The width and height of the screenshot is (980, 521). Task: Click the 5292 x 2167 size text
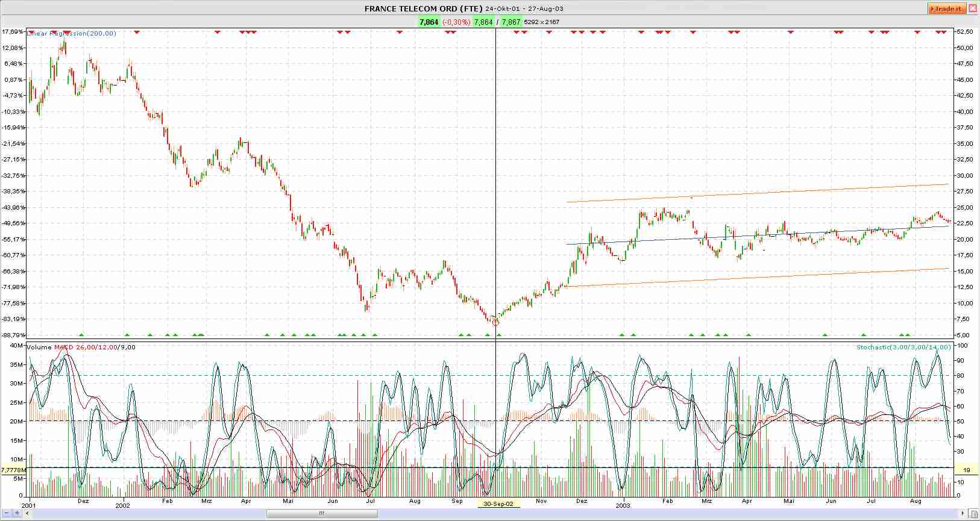pos(542,22)
